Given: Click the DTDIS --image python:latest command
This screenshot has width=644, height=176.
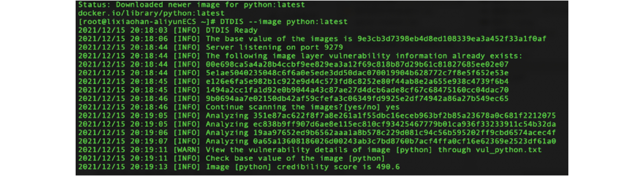Looking at the screenshot, I should pyautogui.click(x=284, y=22).
